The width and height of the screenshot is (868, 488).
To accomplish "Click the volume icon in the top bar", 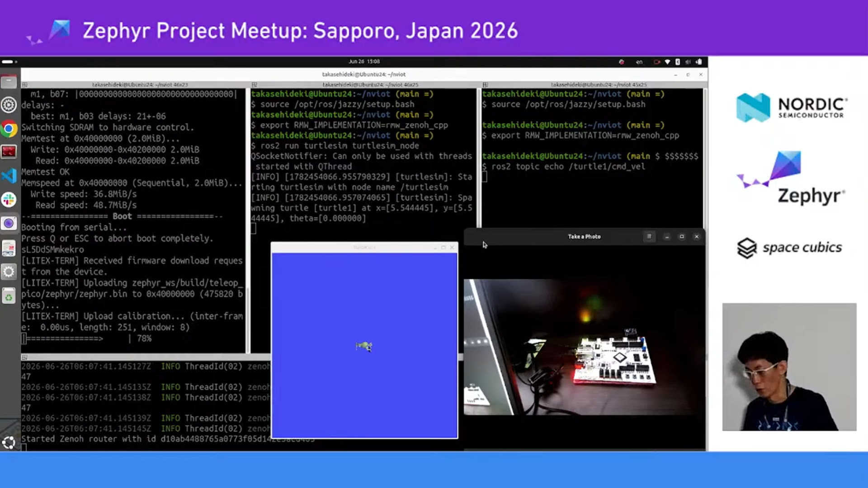I will coord(688,62).
